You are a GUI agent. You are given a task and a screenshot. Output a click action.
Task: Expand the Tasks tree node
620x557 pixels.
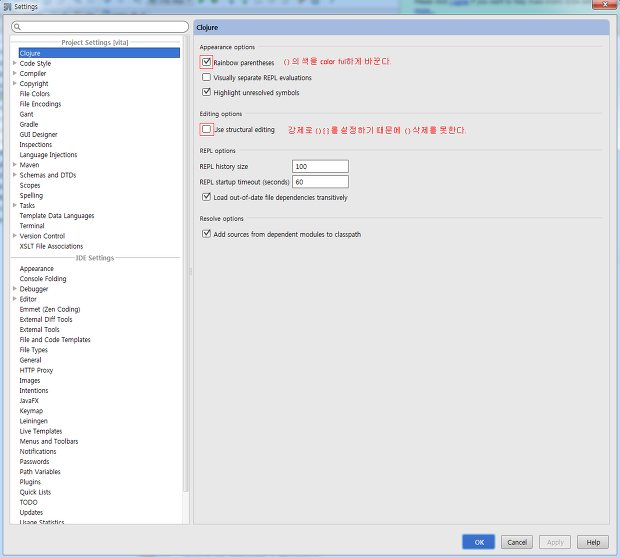(x=15, y=205)
